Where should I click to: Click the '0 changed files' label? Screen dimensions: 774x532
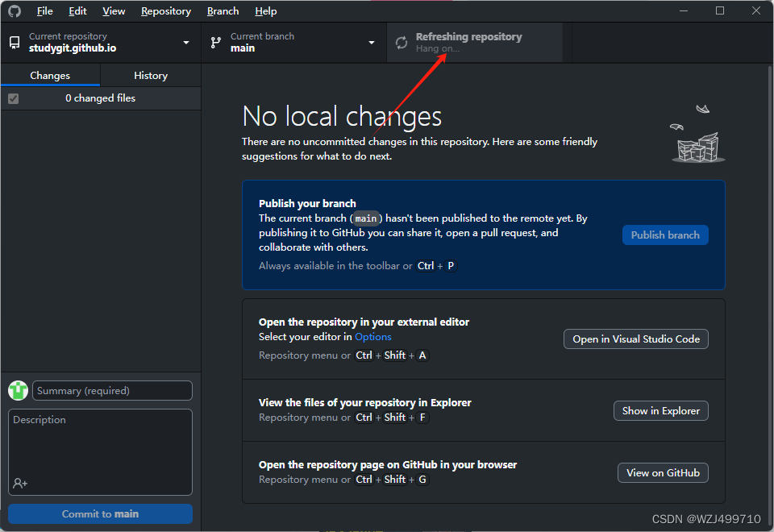pos(100,98)
